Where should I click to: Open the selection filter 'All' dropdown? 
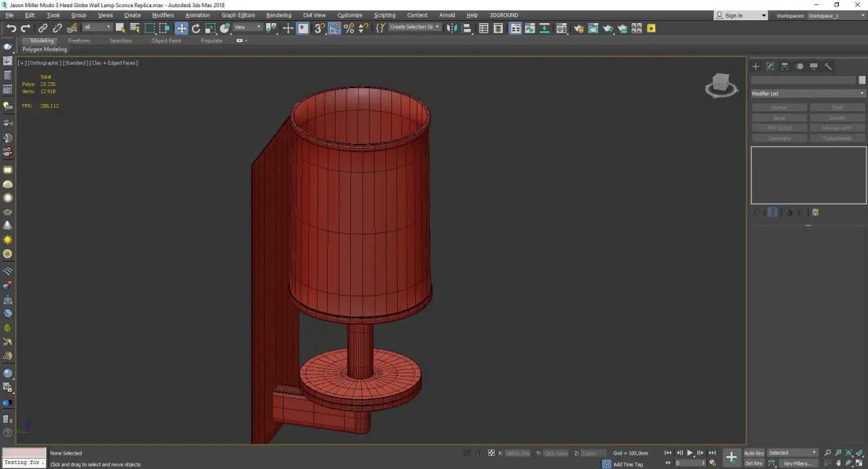click(x=97, y=27)
